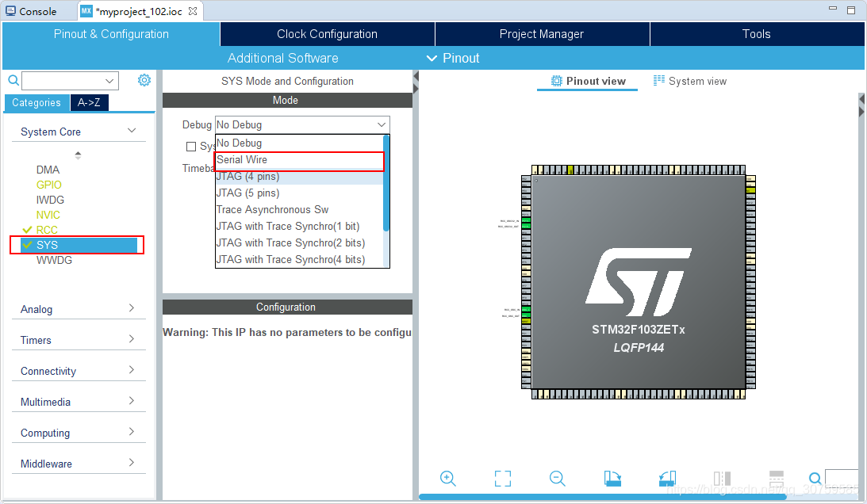Expand the Connectivity category
Image resolution: width=867 pixels, height=504 pixels.
pyautogui.click(x=132, y=370)
